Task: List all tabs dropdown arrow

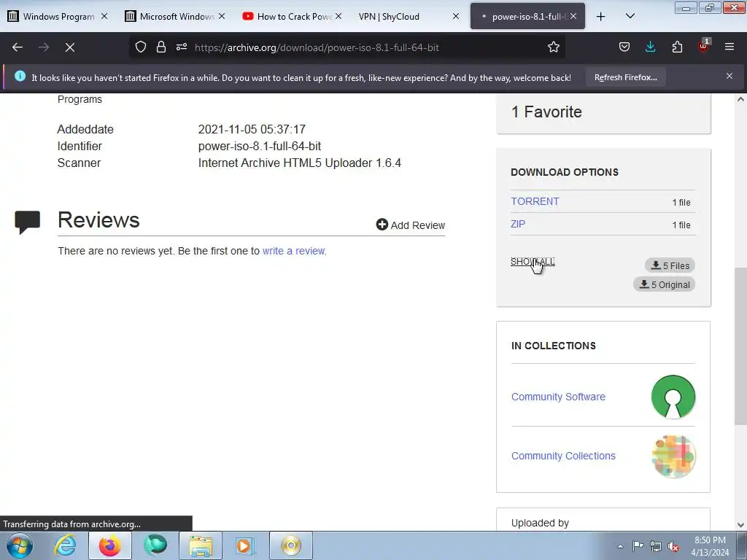Action: tap(630, 16)
